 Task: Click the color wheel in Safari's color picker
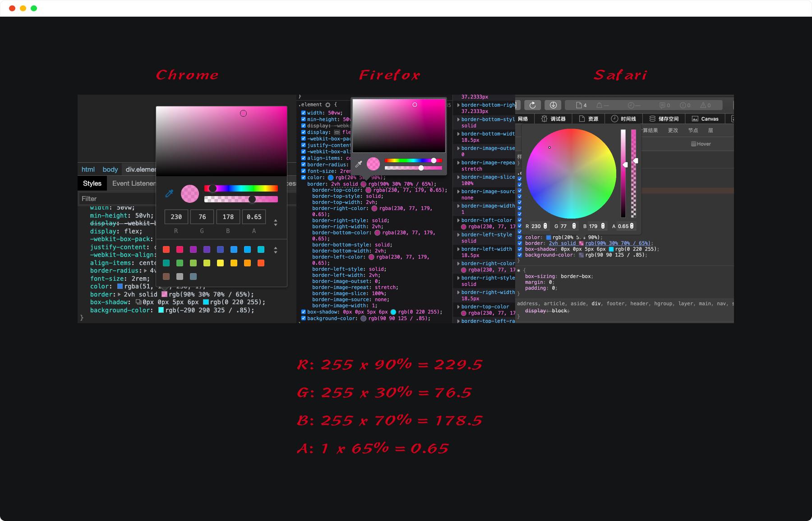[571, 174]
